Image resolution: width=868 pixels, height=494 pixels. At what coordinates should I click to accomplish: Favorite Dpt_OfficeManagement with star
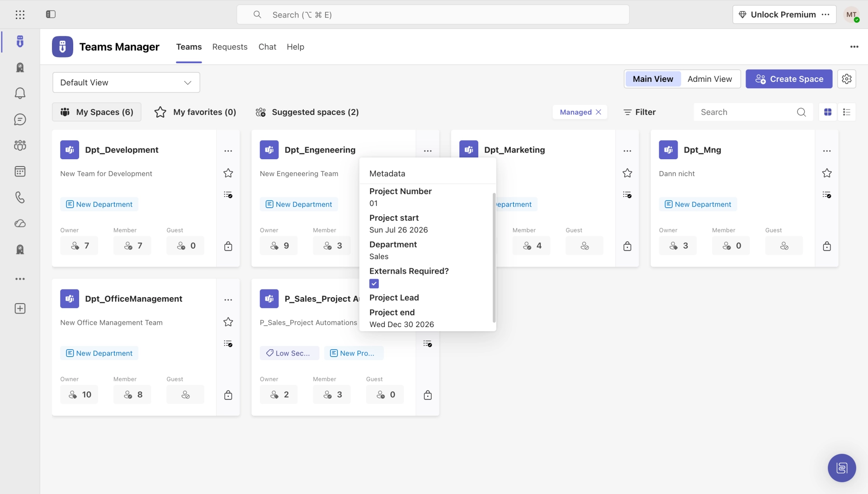pos(228,322)
